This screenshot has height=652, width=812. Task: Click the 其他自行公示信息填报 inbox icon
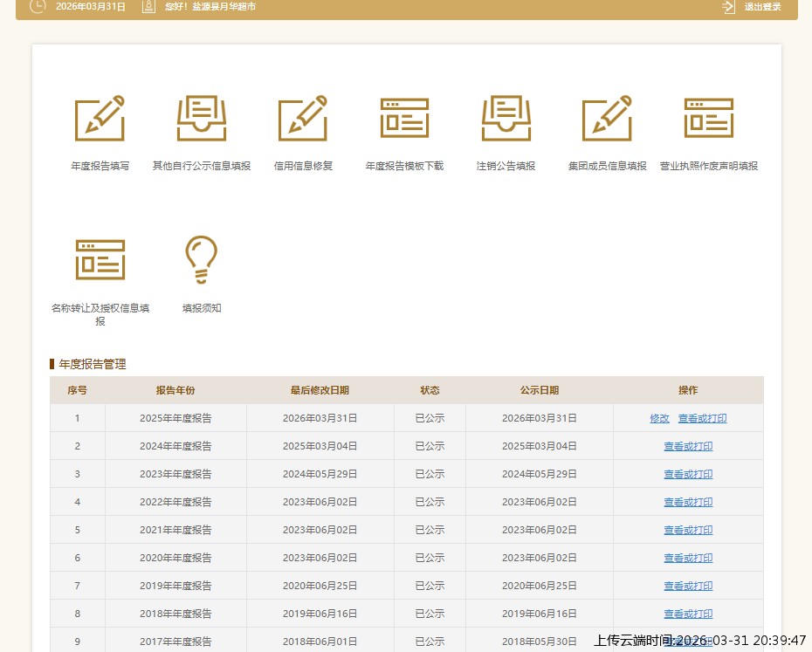202,119
